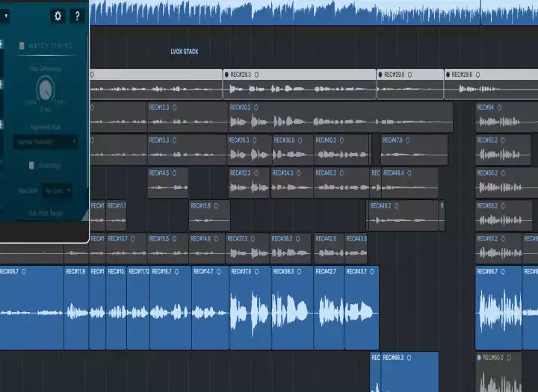Viewport: 538px width, 392px height.
Task: Click the circle icon on clip REC#59.2
Action: point(503,206)
